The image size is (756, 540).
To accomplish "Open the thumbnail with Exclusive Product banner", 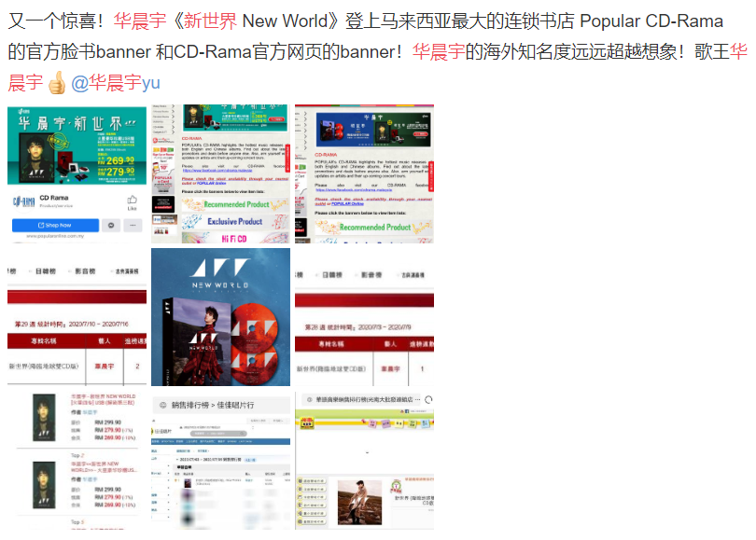I will click(220, 173).
